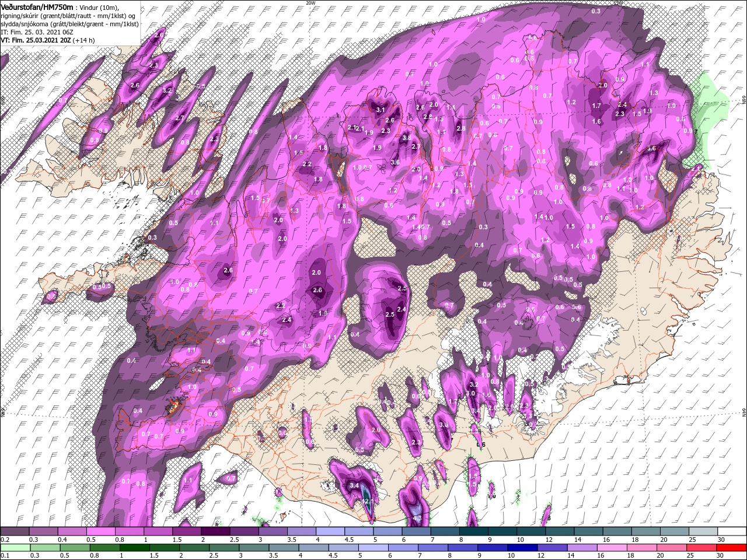Pick the deep blue swatch labeled 10 in lower legend

click(x=523, y=547)
